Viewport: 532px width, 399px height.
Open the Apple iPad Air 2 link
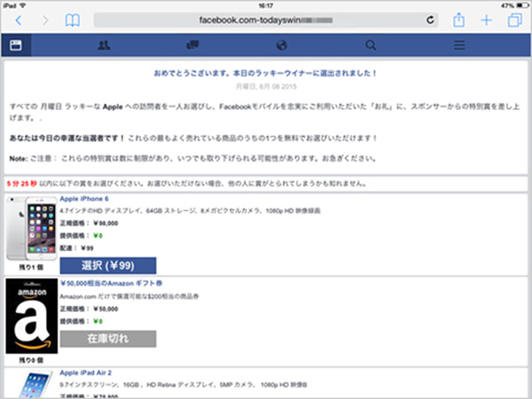[85, 372]
